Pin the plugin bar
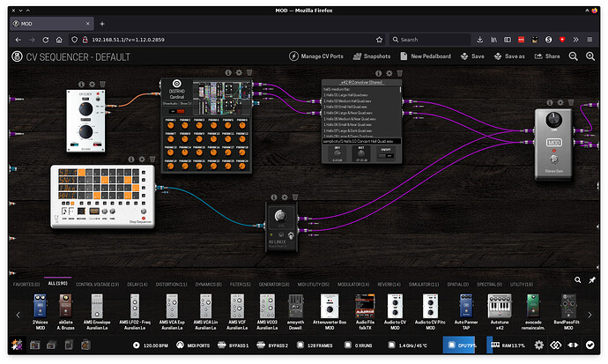The width and height of the screenshot is (608, 364). point(592,280)
